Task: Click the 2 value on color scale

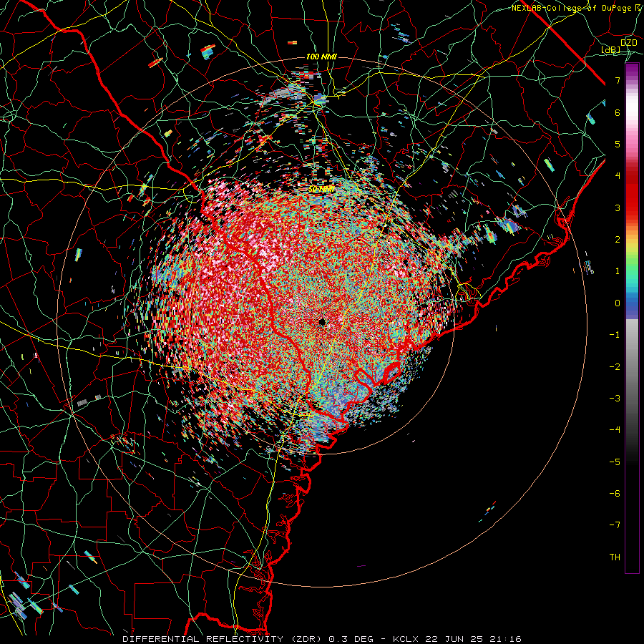Action: [618, 240]
